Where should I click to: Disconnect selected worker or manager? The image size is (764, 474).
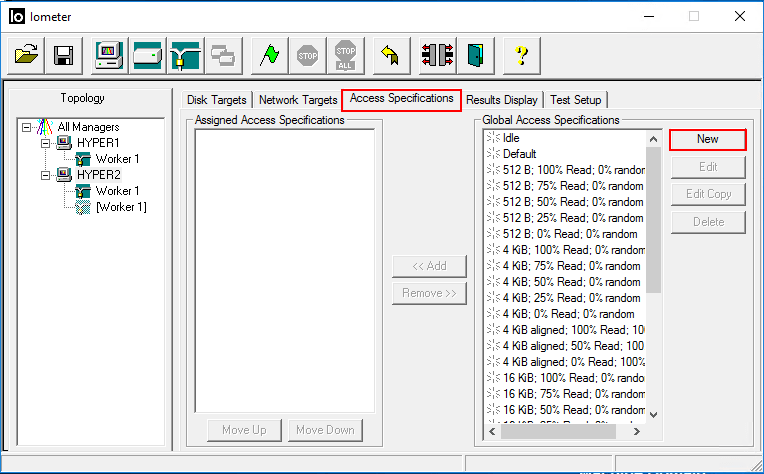[x=437, y=56]
